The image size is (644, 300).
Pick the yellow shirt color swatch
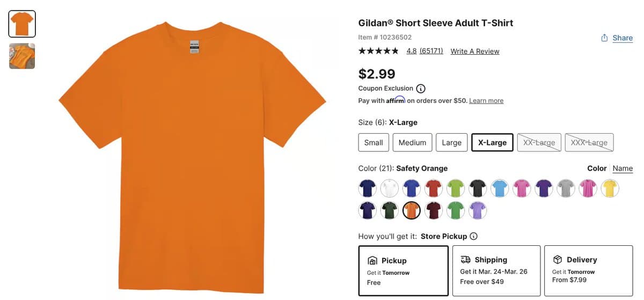(x=610, y=188)
